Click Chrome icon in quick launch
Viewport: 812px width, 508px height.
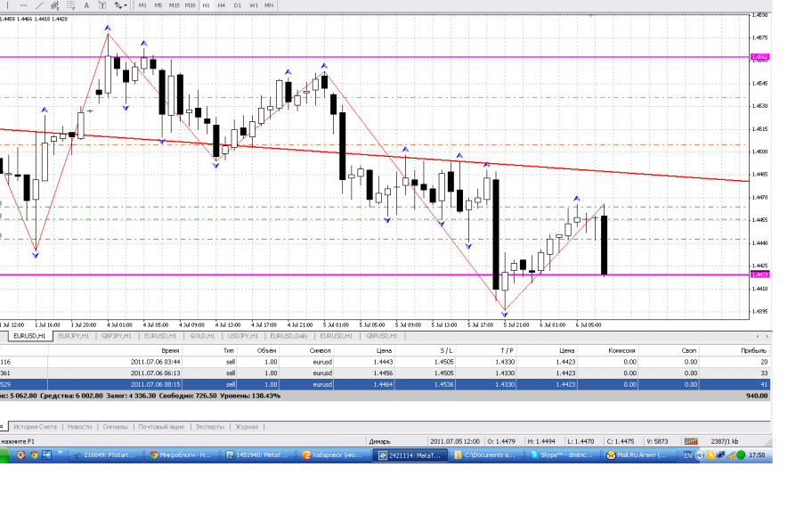(x=33, y=455)
